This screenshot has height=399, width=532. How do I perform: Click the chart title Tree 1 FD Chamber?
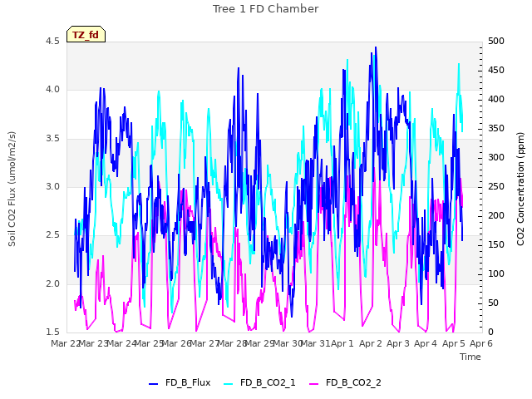(266, 9)
